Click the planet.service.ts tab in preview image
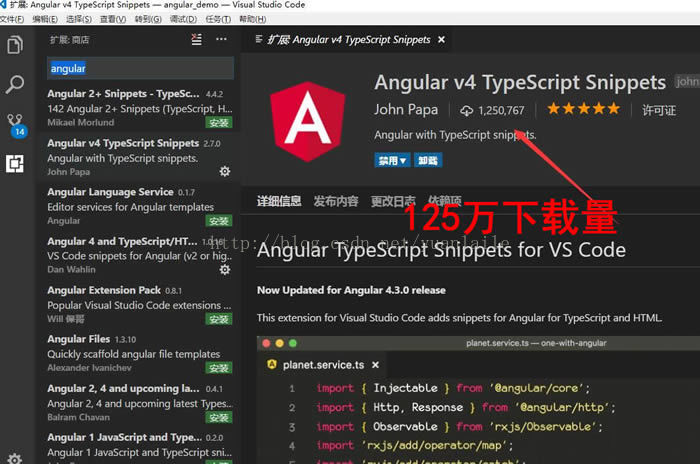The image size is (700, 464). click(323, 365)
